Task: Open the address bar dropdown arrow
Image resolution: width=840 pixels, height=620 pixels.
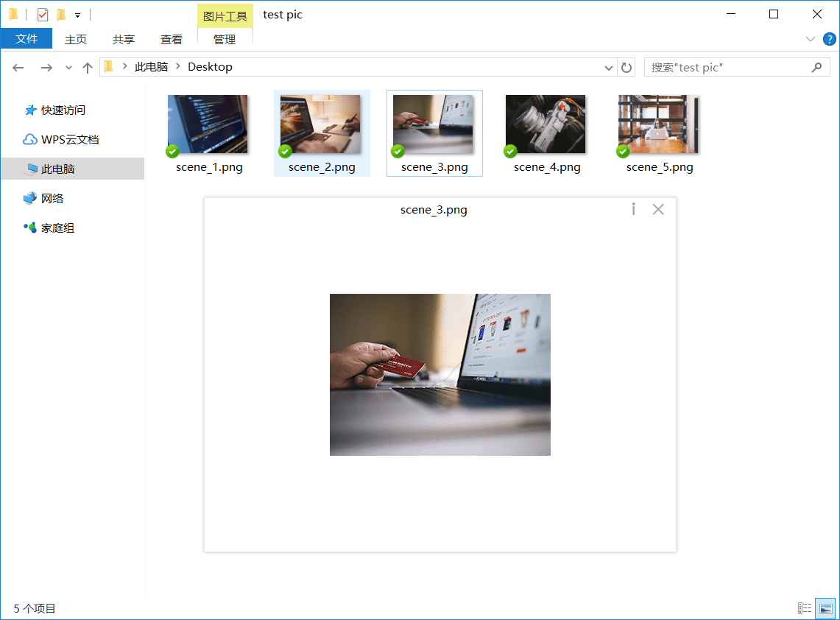Action: 608,67
